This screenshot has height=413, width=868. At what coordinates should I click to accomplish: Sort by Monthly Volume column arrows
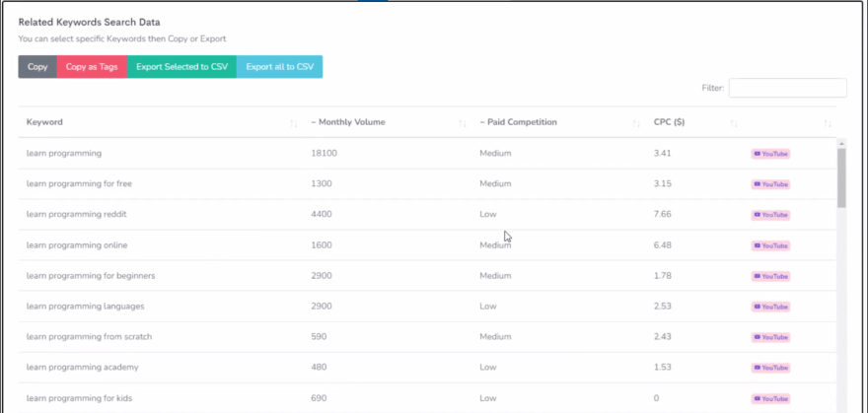[x=463, y=123]
